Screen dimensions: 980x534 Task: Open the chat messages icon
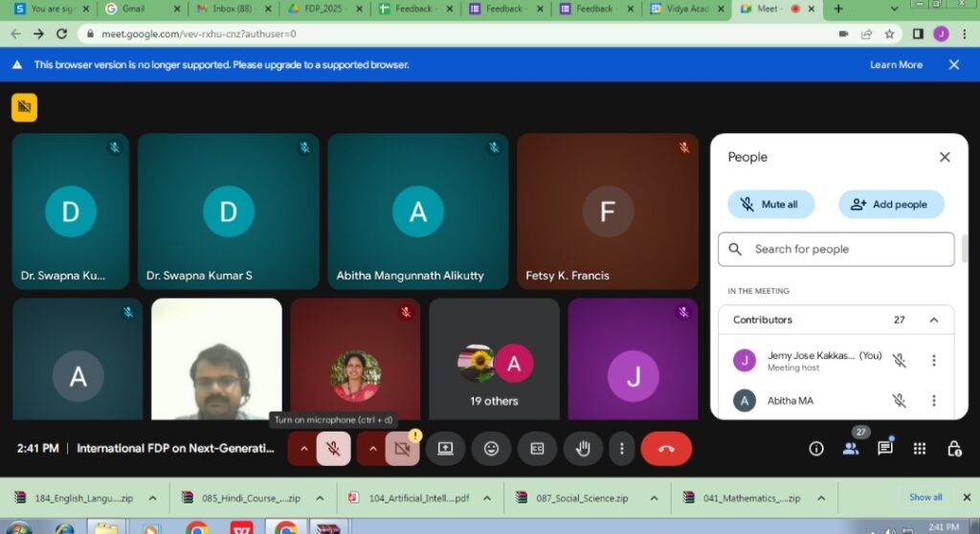[x=885, y=448]
